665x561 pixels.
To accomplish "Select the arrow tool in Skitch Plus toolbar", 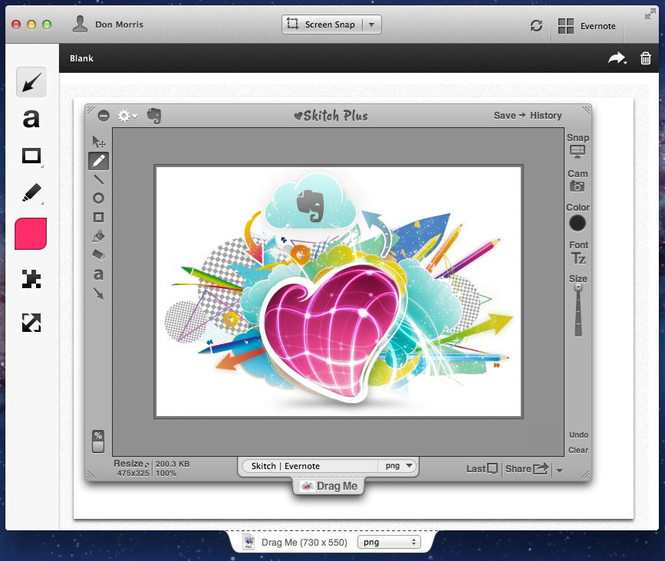I will (x=98, y=293).
